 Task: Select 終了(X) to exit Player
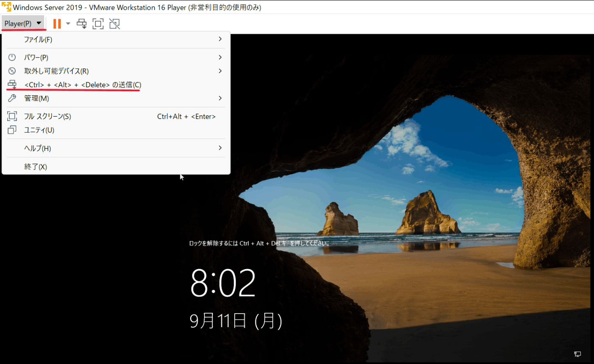[116, 167]
